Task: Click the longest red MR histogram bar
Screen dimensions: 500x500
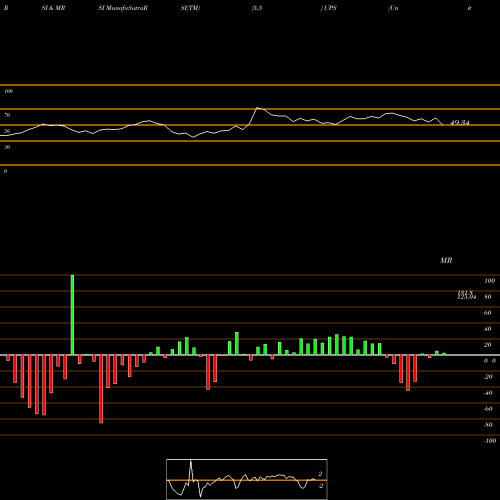Action: (x=101, y=389)
